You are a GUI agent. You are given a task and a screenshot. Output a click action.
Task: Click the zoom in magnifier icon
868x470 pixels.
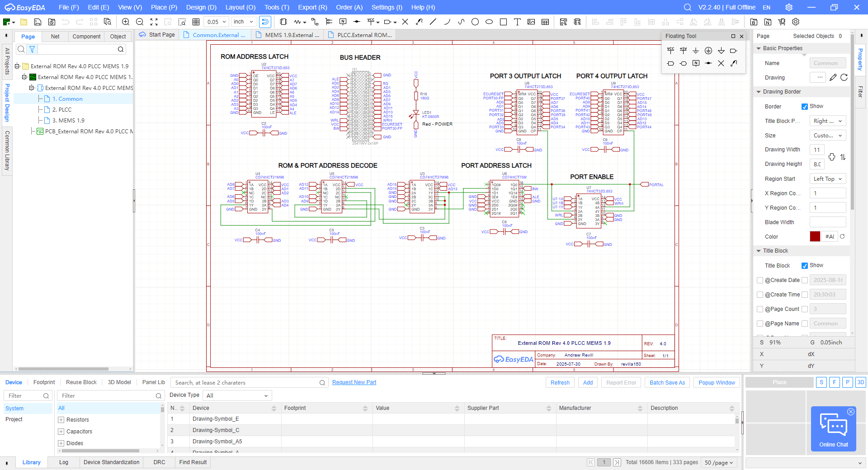pos(126,22)
